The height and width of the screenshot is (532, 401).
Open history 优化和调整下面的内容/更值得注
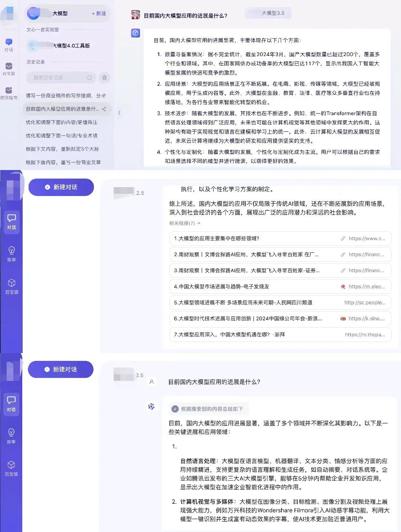(62, 123)
